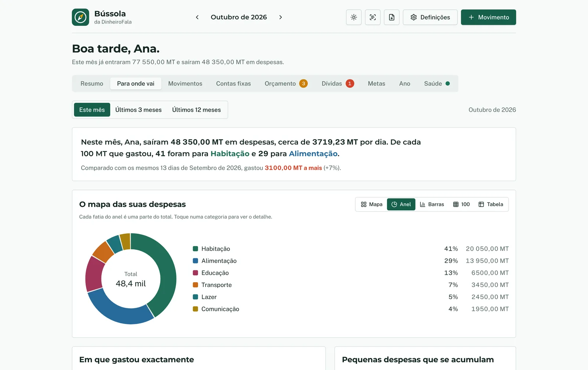The image size is (588, 370).
Task: Click the 13 950,00 MT amount
Action: (487, 261)
